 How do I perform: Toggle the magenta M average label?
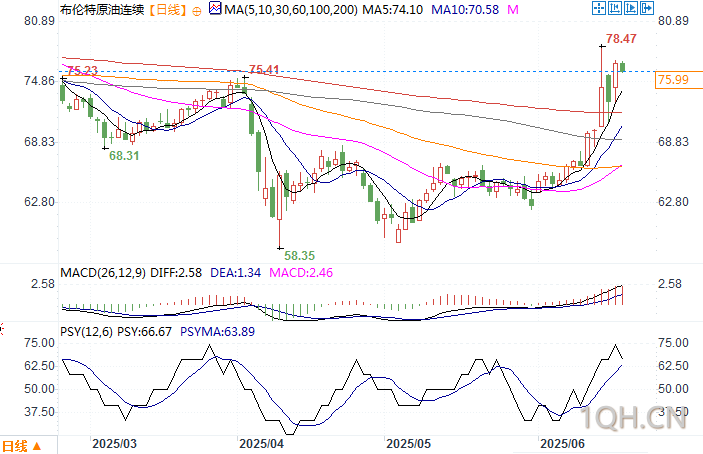tap(513, 9)
